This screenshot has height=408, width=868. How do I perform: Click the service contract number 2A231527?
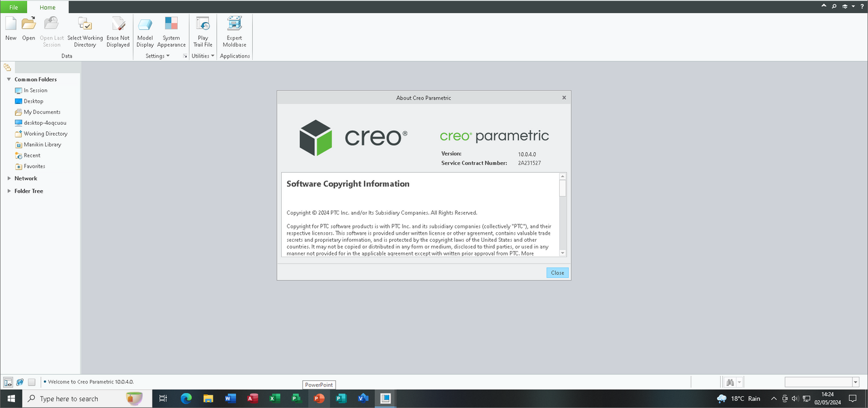coord(529,163)
